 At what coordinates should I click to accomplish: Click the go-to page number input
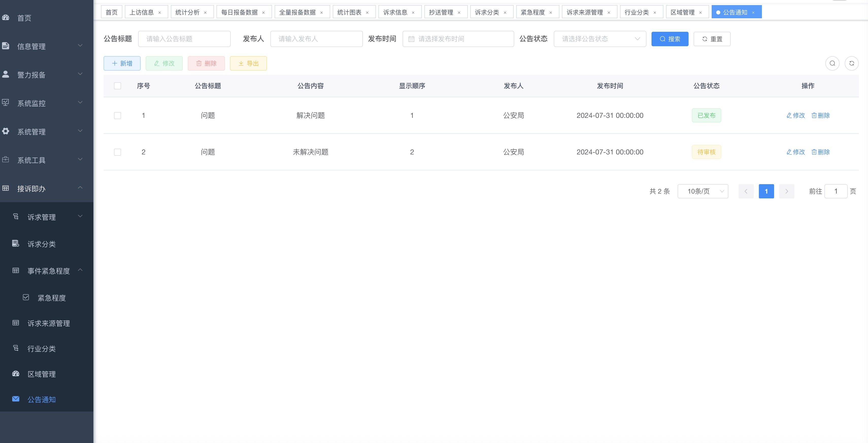(836, 191)
